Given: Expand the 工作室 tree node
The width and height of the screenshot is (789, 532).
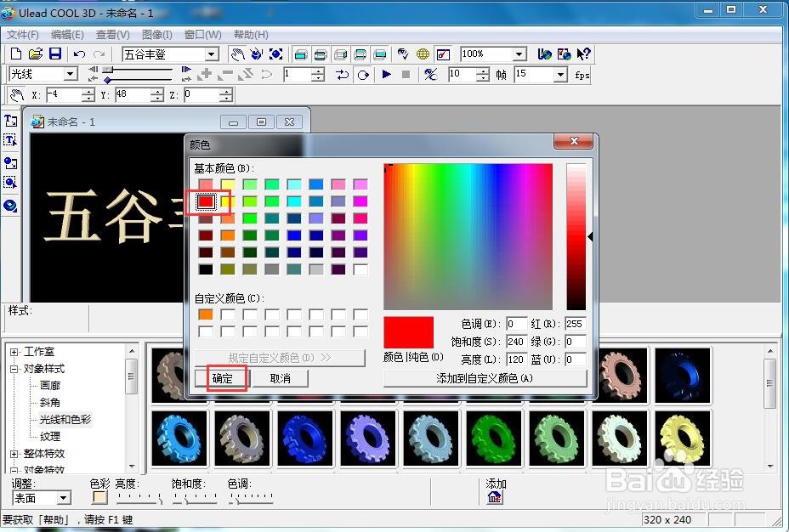Looking at the screenshot, I should 14,352.
